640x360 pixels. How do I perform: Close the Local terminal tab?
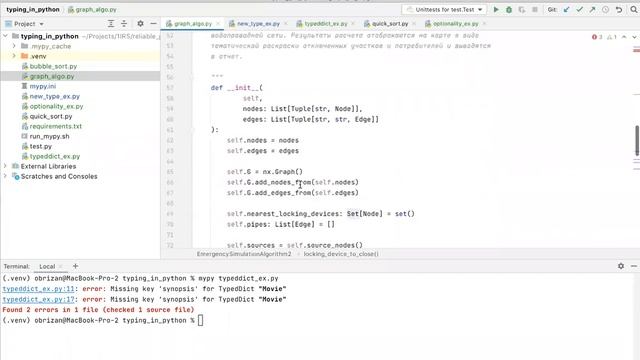click(x=61, y=266)
